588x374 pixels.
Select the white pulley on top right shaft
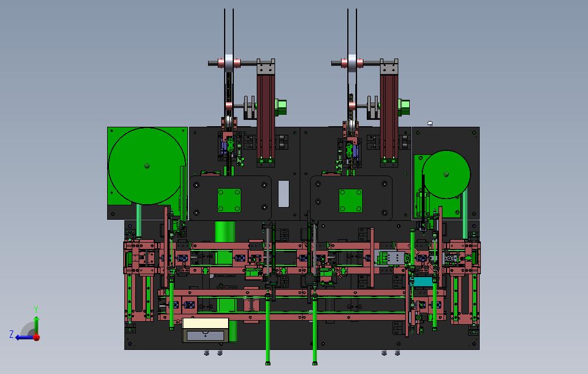(352, 63)
